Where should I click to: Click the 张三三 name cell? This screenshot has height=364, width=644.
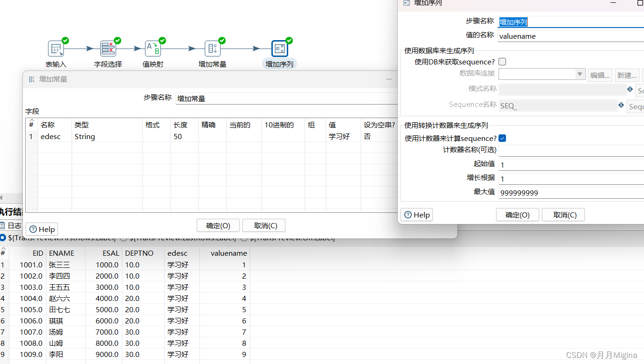pyautogui.click(x=65, y=265)
